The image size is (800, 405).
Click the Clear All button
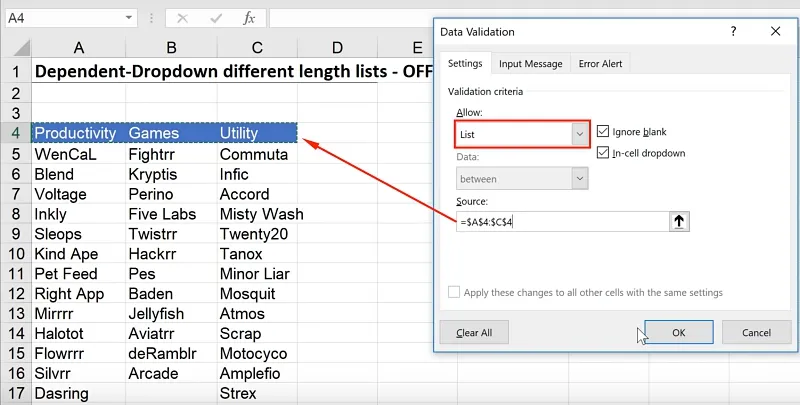click(474, 332)
